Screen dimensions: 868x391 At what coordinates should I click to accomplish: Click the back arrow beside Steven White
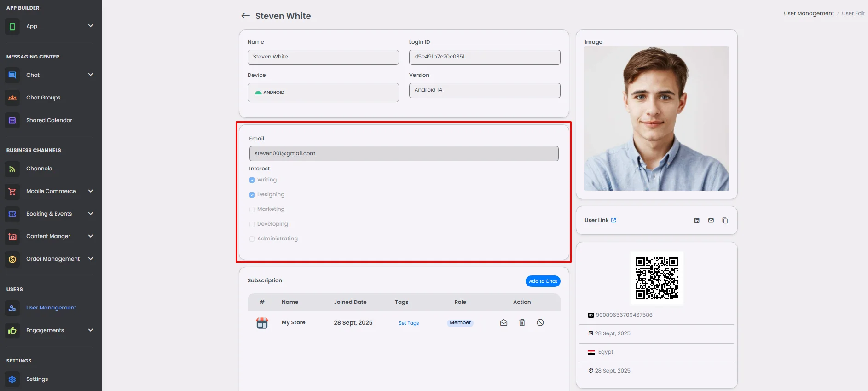245,16
